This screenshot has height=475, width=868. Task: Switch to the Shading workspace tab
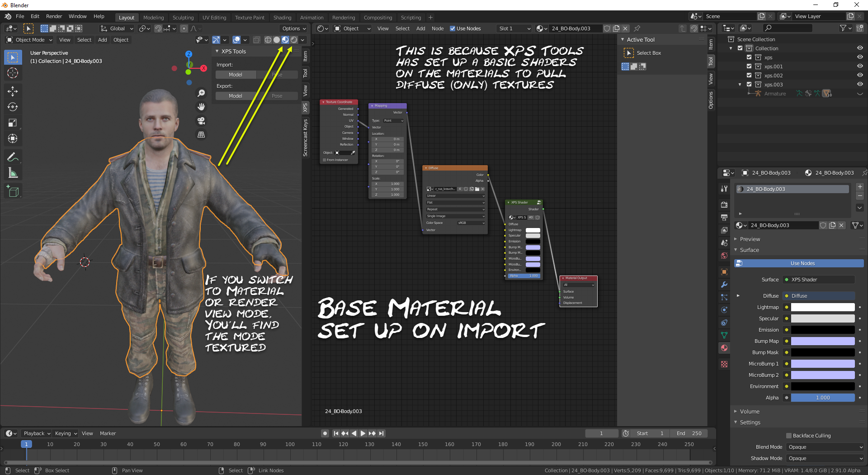pyautogui.click(x=282, y=18)
